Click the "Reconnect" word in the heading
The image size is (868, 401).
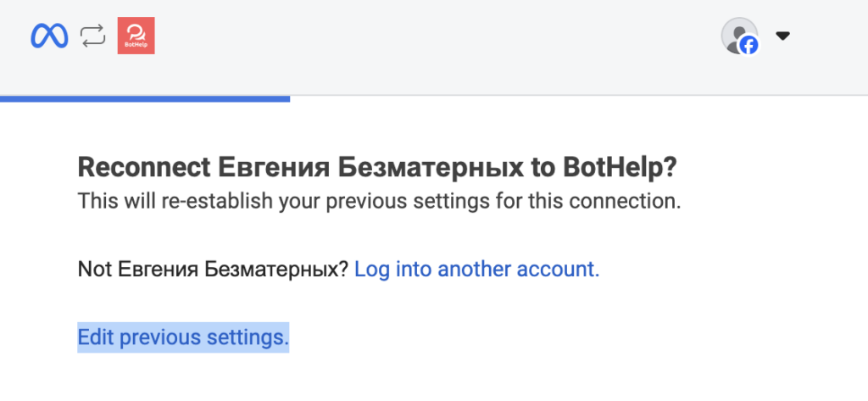pos(143,168)
